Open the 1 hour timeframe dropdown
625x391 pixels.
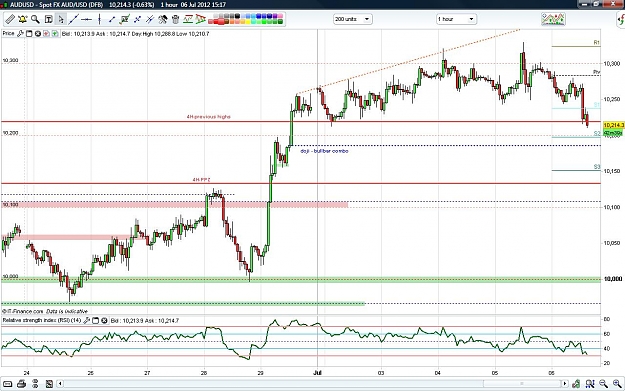pos(456,19)
